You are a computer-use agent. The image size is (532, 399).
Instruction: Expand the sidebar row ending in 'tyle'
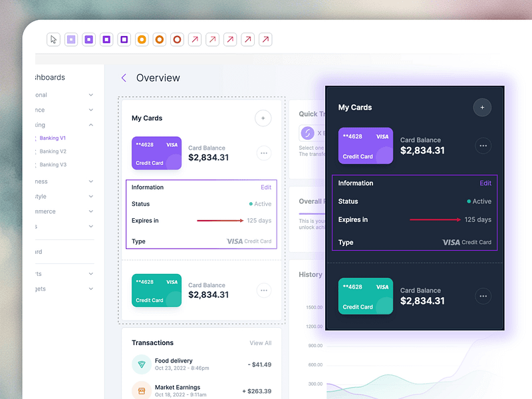coord(91,196)
